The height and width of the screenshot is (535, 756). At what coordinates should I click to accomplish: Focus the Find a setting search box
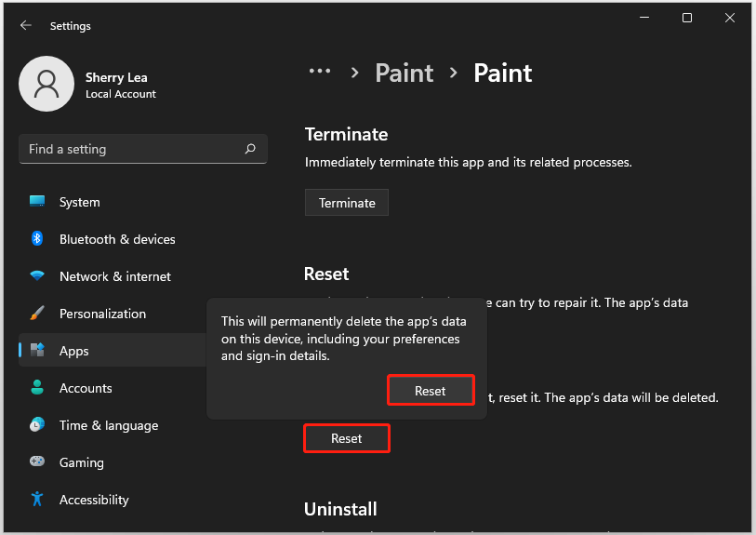(142, 149)
